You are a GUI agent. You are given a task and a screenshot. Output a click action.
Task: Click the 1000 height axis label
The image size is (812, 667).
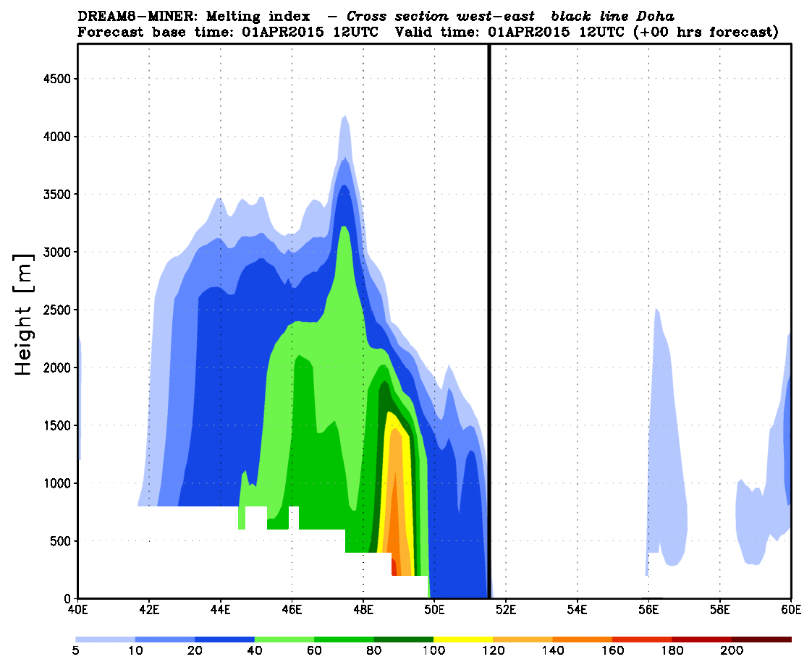click(x=57, y=483)
